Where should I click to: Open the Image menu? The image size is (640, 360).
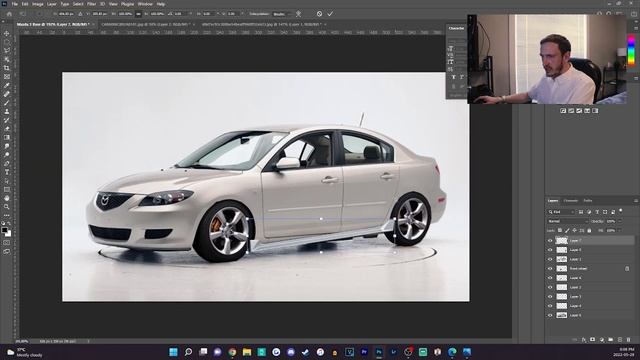(x=38, y=4)
